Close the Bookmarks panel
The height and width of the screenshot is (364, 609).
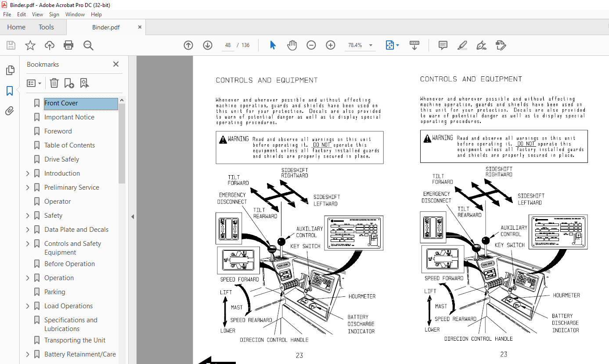pos(116,64)
